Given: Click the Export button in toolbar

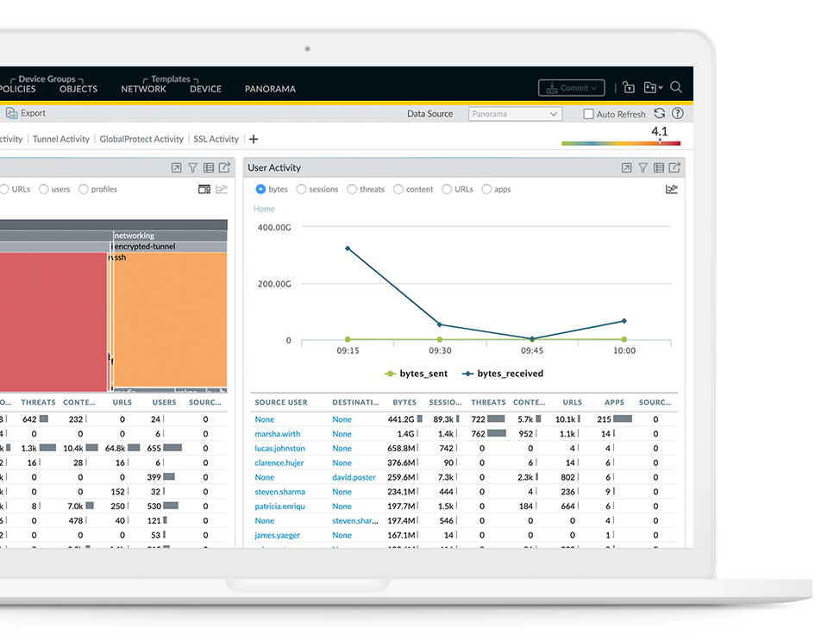Looking at the screenshot, I should coord(26,113).
